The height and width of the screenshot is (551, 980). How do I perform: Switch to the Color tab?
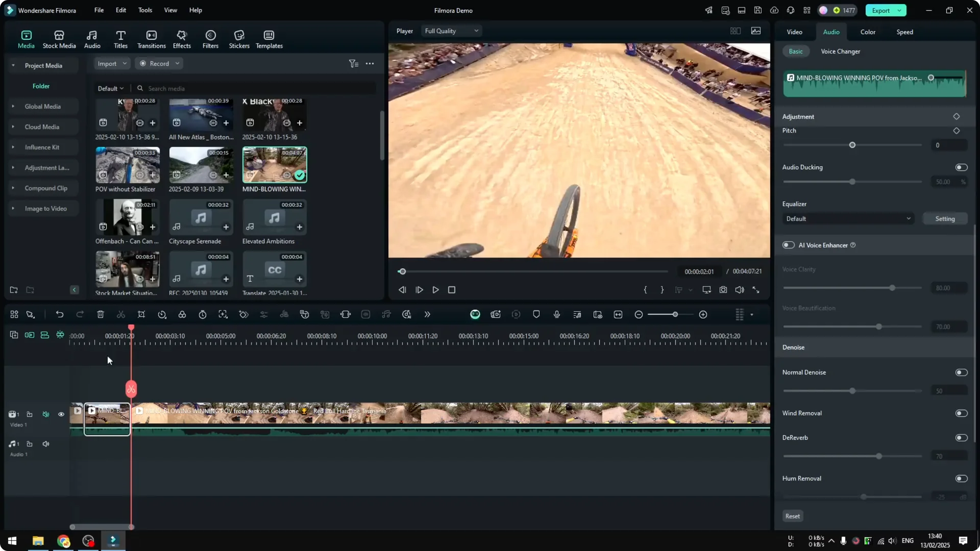pos(867,32)
